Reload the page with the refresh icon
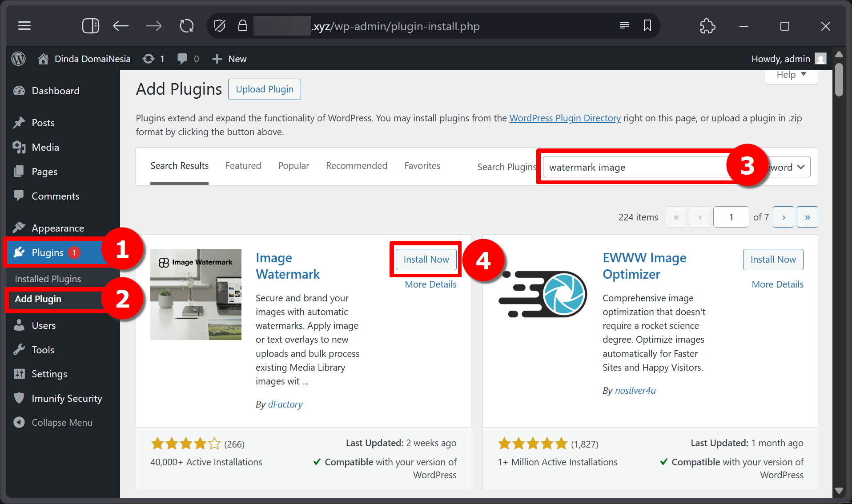Image resolution: width=852 pixels, height=504 pixels. pyautogui.click(x=187, y=26)
